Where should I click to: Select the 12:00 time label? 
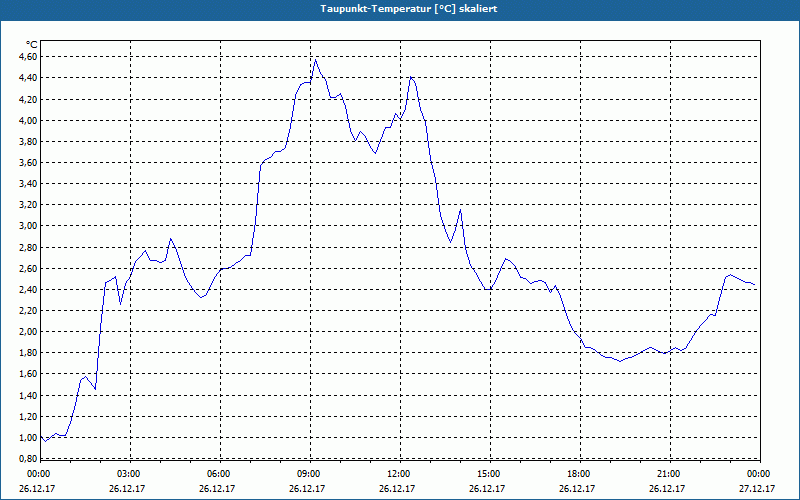(x=399, y=474)
